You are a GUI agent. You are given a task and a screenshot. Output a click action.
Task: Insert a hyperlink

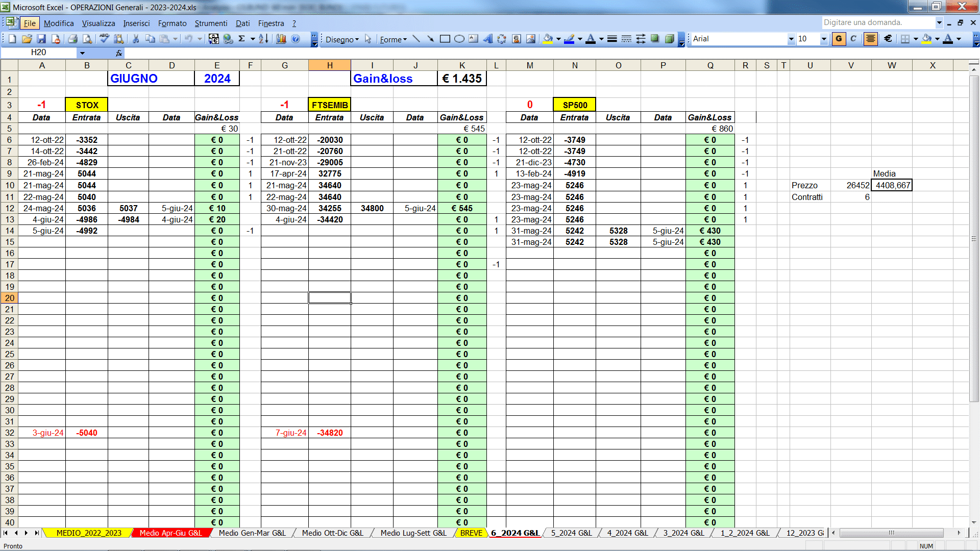[x=228, y=39]
